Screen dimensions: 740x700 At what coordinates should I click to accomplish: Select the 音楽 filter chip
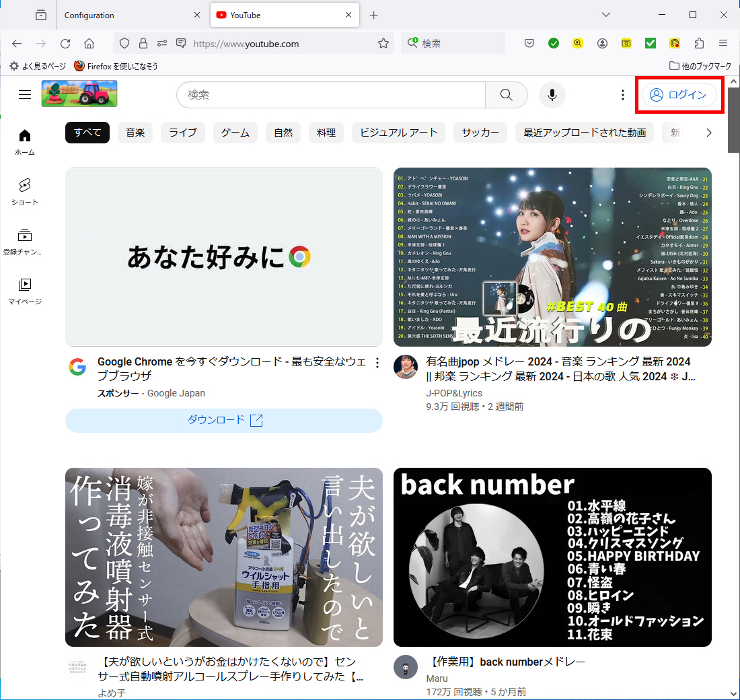(x=135, y=133)
